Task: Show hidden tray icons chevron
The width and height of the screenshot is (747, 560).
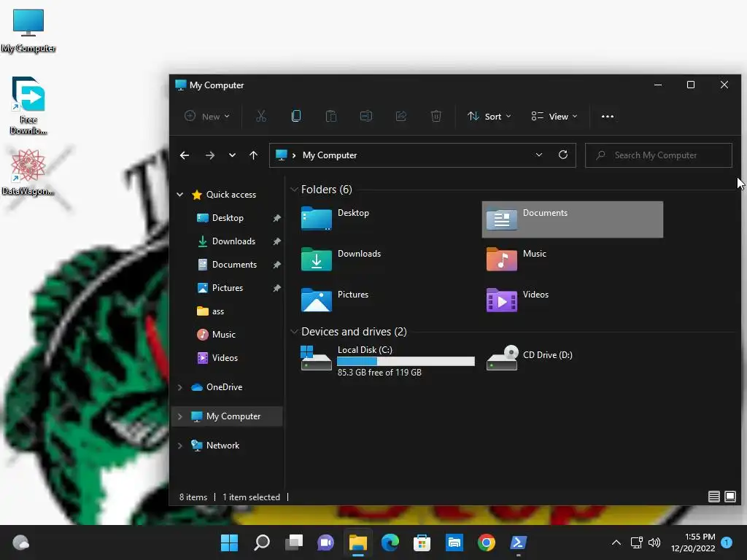Action: click(616, 542)
